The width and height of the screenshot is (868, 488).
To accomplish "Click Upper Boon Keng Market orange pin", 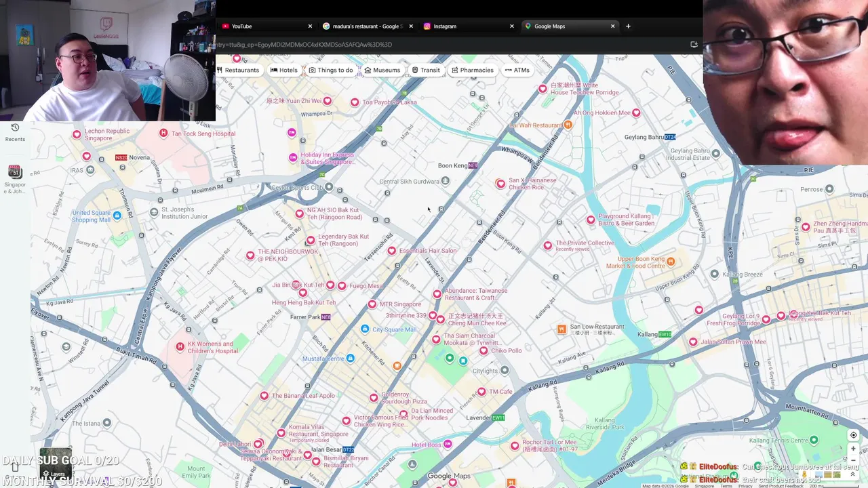I will tap(671, 262).
